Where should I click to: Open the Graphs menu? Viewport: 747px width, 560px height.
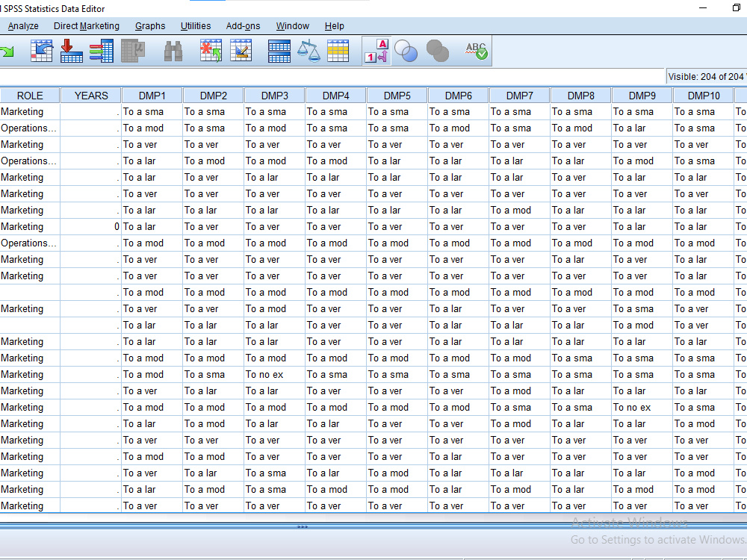tap(150, 25)
